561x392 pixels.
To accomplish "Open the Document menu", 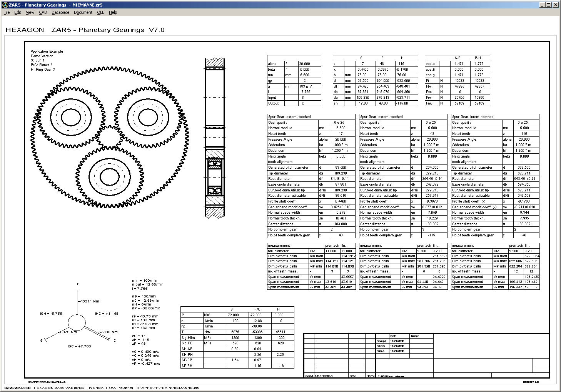I will [83, 12].
